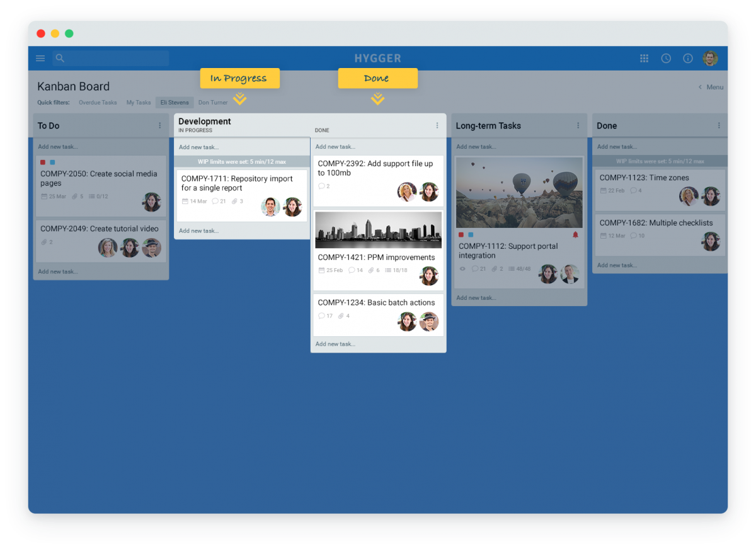Viewport: 756px width, 551px height.
Task: Open the To Do column options menu
Action: [160, 125]
